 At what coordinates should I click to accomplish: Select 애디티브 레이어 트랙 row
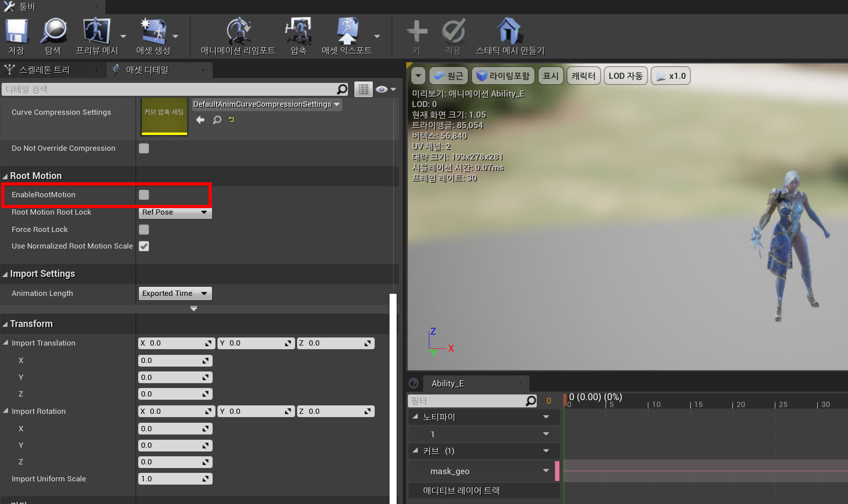pyautogui.click(x=484, y=491)
